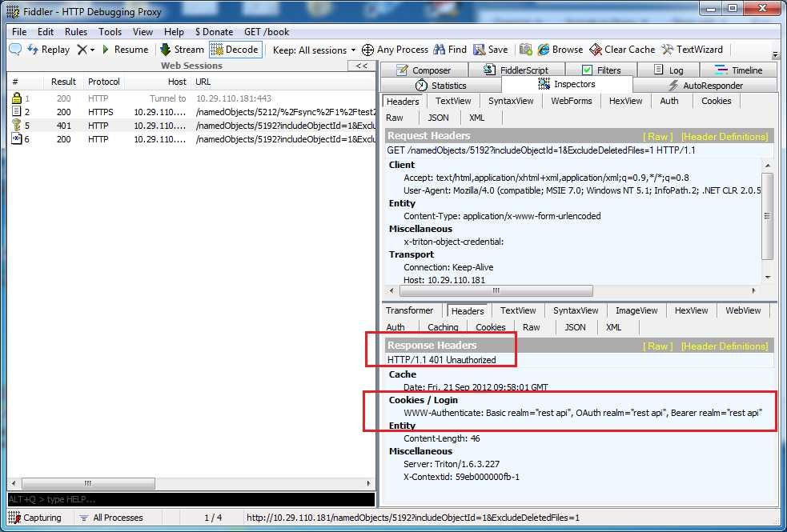The width and height of the screenshot is (787, 532).
Task: Open the request Cookies tab next to Auth
Action: tap(717, 101)
